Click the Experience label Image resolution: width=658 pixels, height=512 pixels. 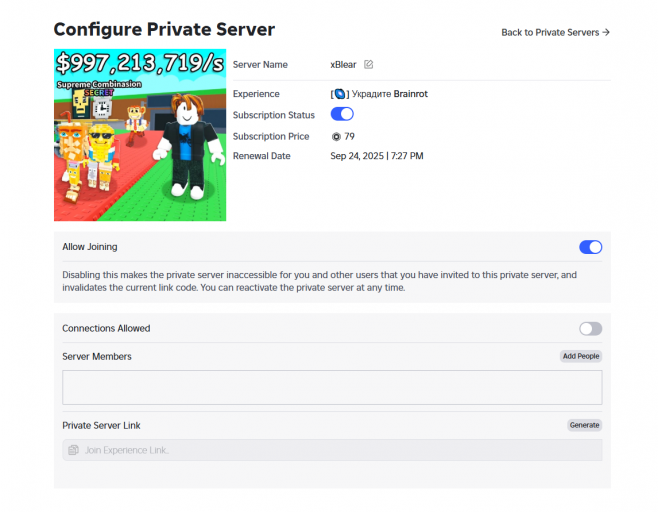point(256,94)
